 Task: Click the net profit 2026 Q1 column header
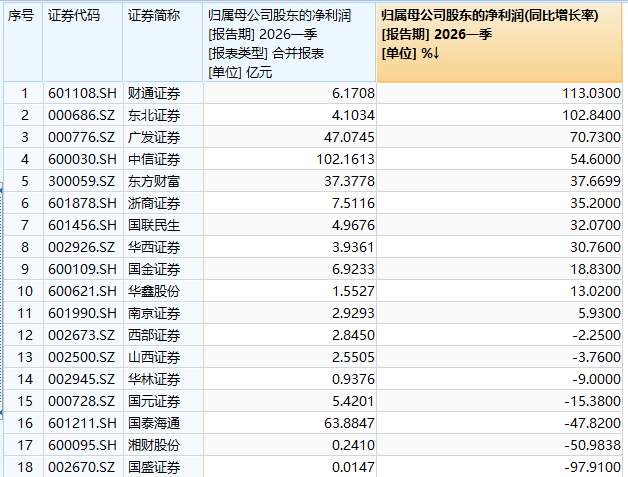tap(290, 42)
